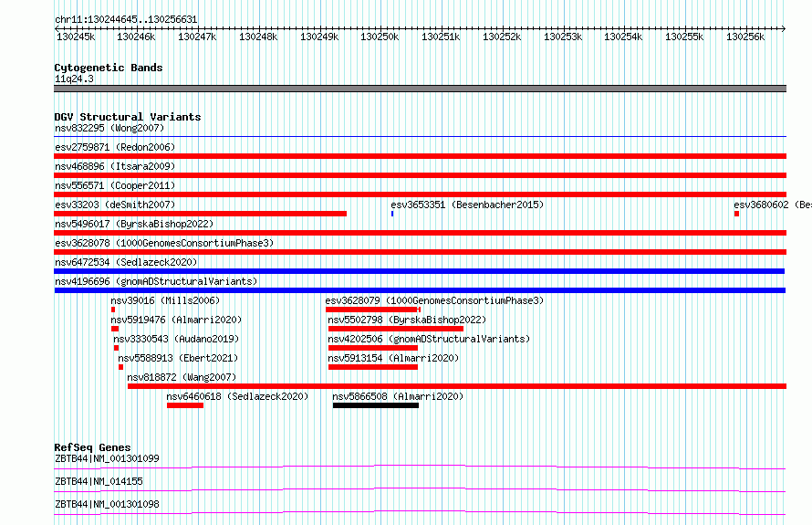Select the esv33203 (deSmith2007) variant label

(115, 205)
